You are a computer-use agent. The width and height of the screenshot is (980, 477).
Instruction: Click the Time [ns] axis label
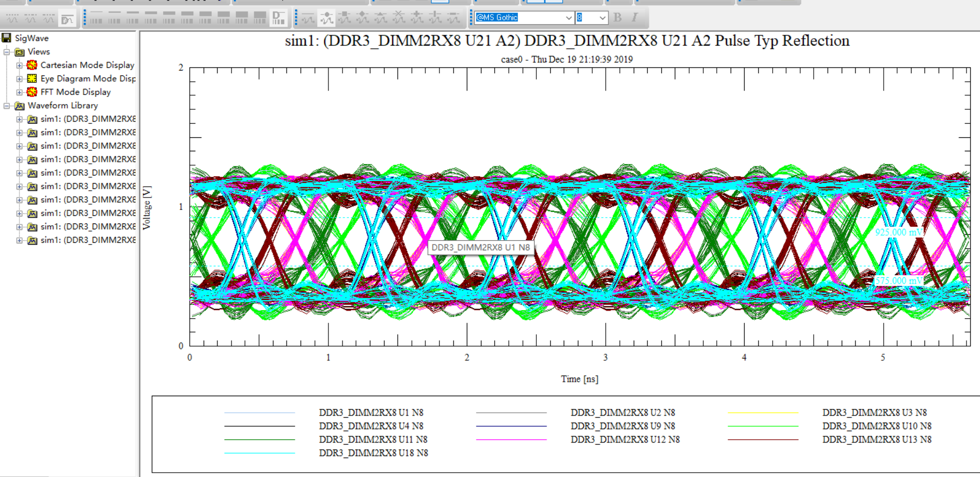pyautogui.click(x=579, y=379)
